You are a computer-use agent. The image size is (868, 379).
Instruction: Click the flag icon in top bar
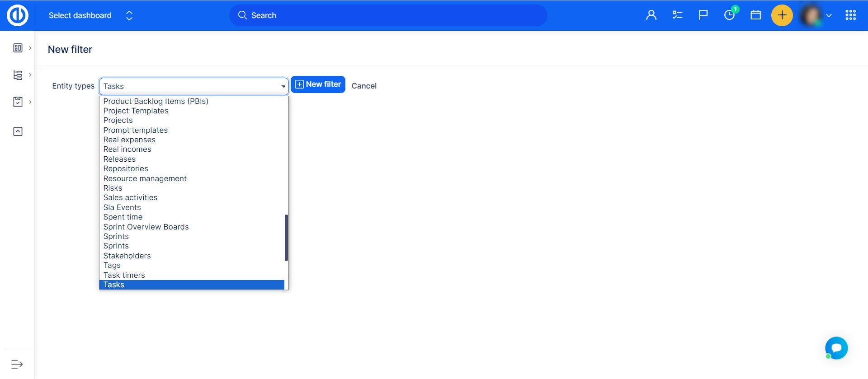tap(703, 15)
